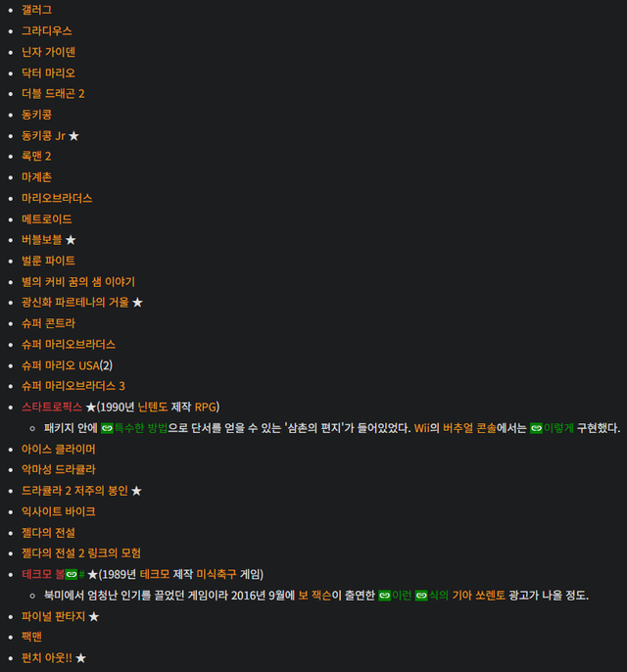Visit the 펀치 아웃!! article
This screenshot has height=672, width=627.
pos(46,658)
